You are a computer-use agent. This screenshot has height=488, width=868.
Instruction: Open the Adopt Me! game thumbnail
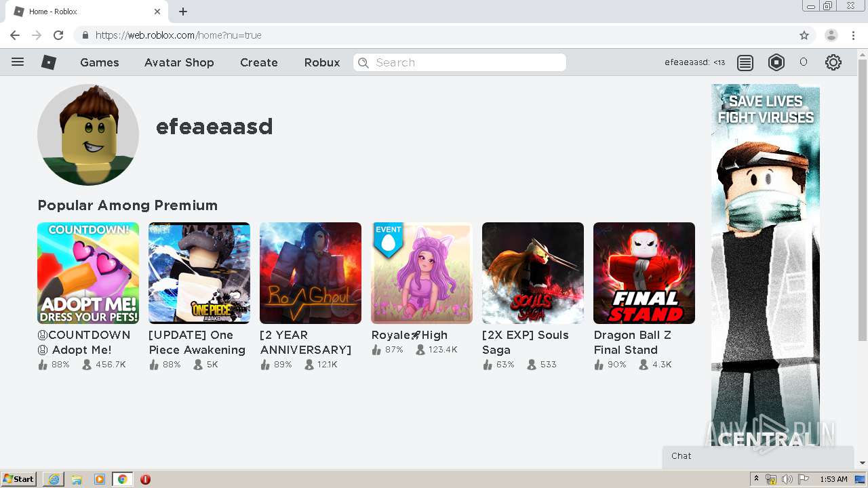pos(88,273)
